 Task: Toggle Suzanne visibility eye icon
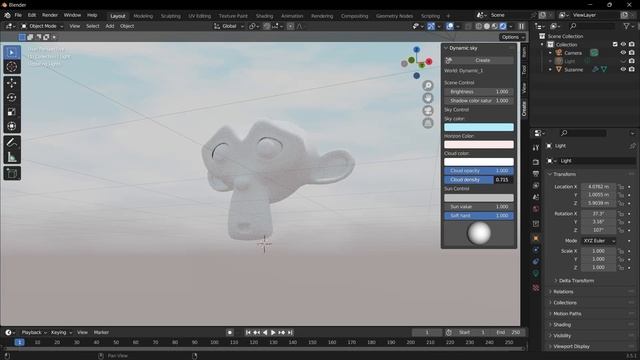(623, 69)
